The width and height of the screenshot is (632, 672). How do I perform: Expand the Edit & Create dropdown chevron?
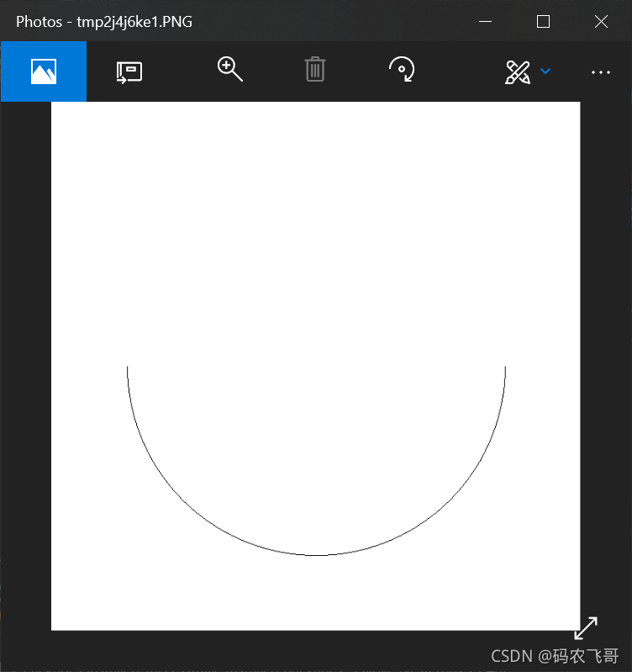coord(545,71)
